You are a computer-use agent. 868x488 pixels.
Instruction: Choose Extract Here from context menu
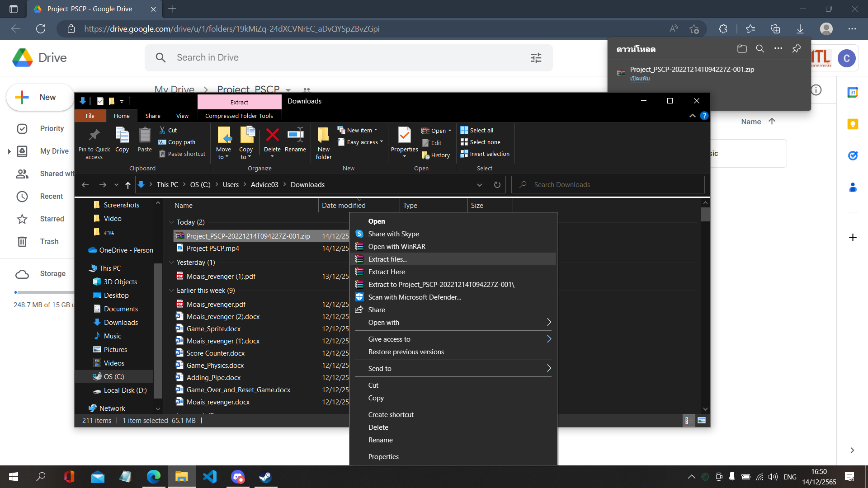coord(386,272)
